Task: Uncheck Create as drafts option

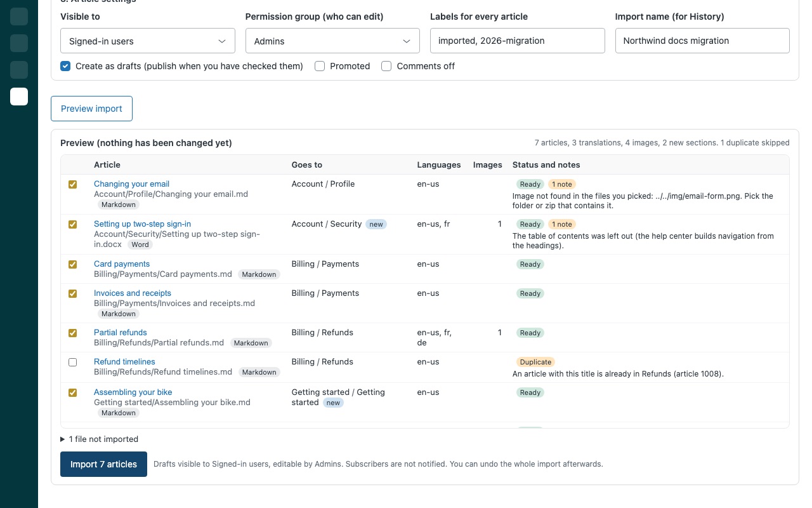Action: click(x=65, y=66)
